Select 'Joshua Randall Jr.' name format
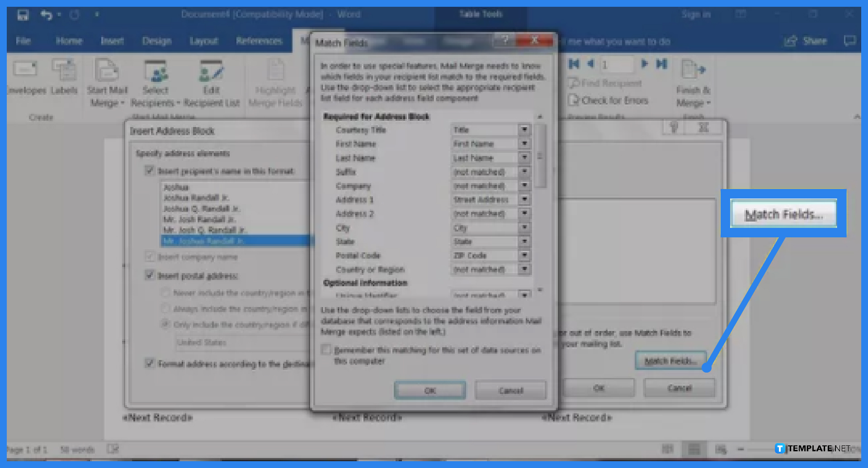This screenshot has width=868, height=468. click(196, 198)
